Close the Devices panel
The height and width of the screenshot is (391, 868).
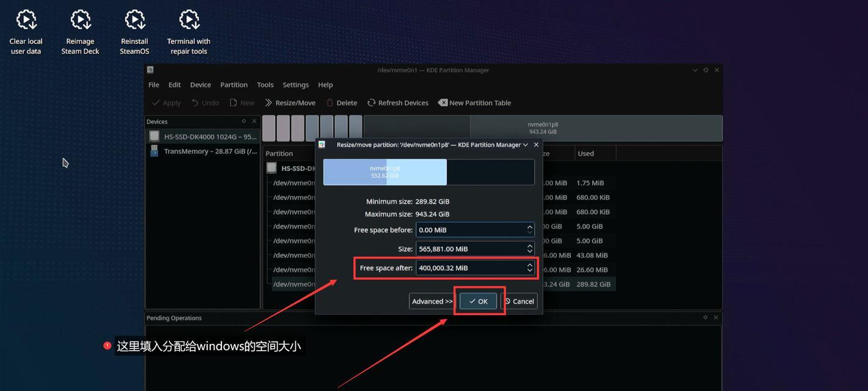254,121
